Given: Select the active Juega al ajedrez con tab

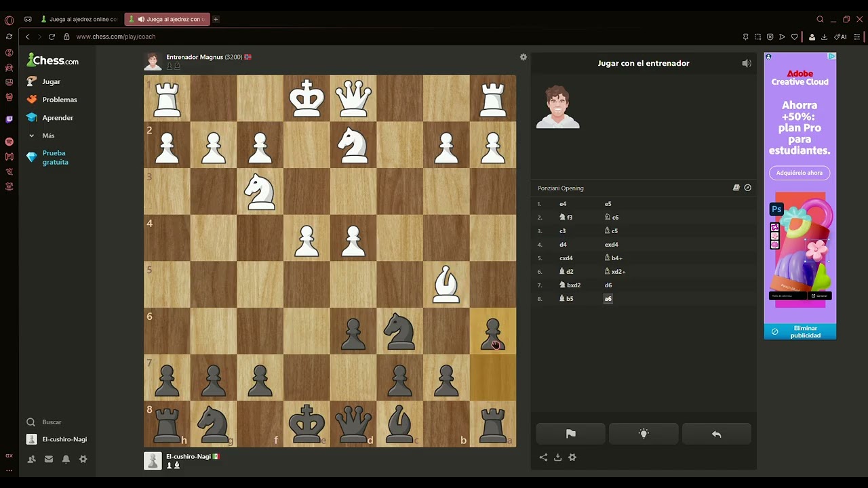Looking at the screenshot, I should click(167, 19).
